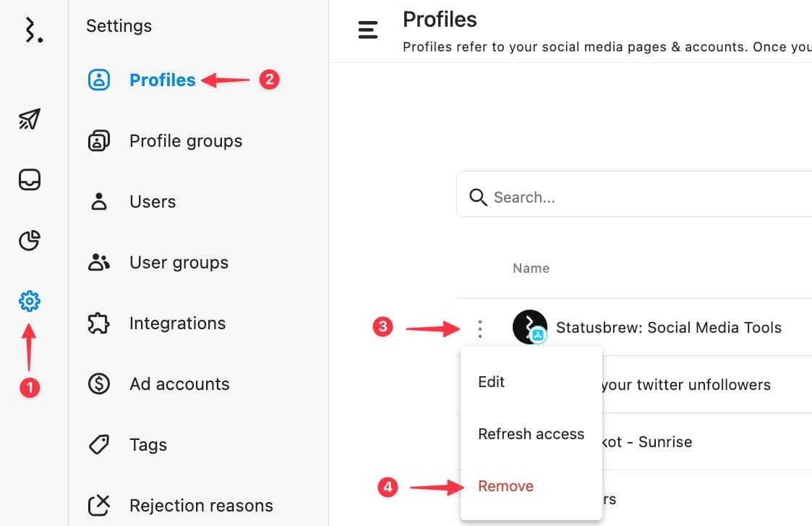Click the profile Search field
Viewport: 812px width, 526px height.
[636, 198]
